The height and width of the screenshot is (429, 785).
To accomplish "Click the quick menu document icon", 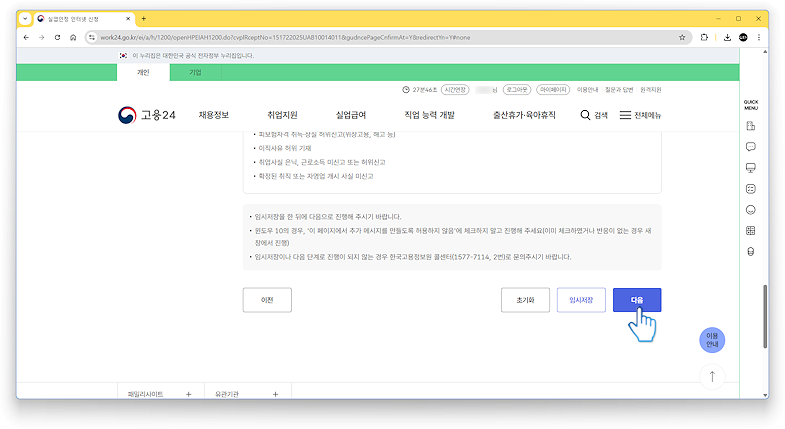I will [750, 126].
